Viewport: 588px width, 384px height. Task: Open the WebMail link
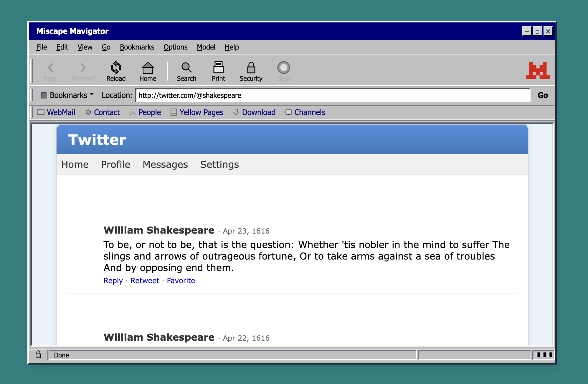[61, 112]
